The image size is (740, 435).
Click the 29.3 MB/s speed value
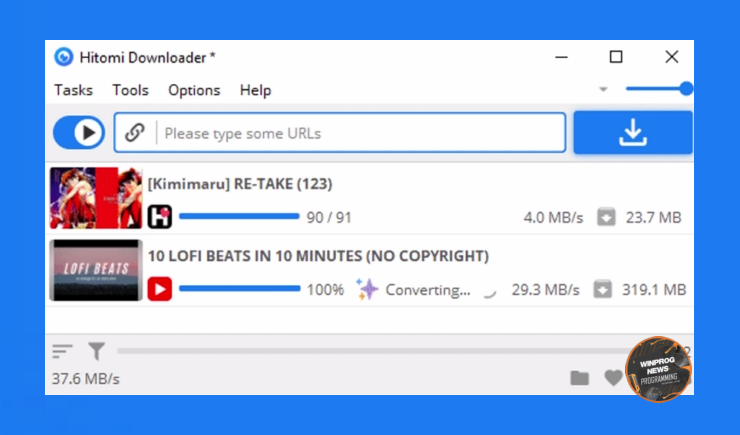click(x=546, y=290)
